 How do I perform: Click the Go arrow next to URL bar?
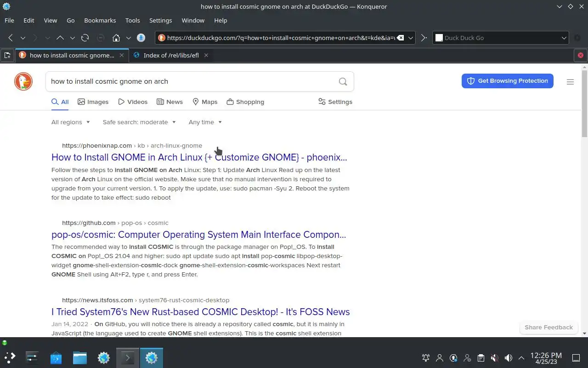click(424, 38)
